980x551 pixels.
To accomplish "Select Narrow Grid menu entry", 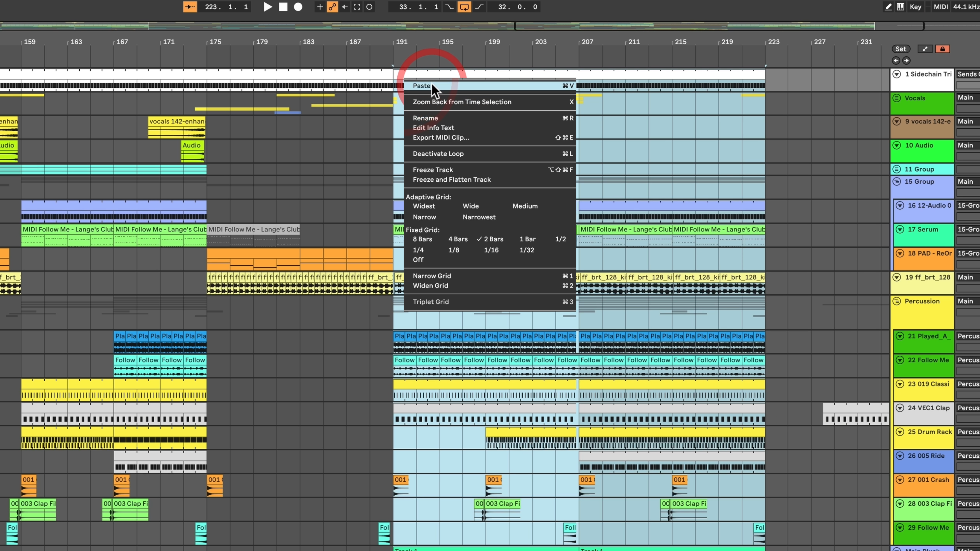I will coord(490,276).
